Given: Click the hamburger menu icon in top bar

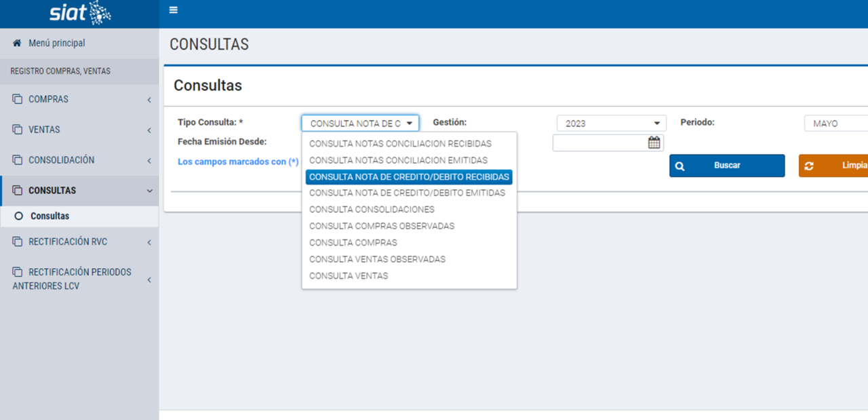Looking at the screenshot, I should coord(174,10).
